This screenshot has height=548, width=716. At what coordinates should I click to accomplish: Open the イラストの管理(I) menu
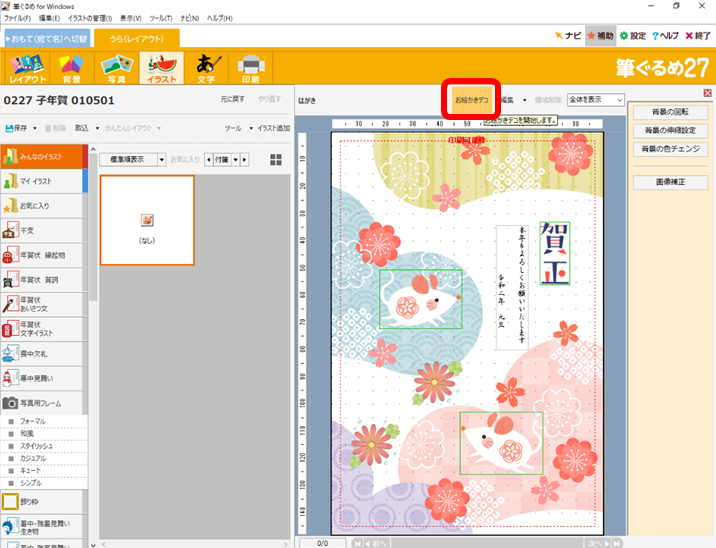[90, 18]
